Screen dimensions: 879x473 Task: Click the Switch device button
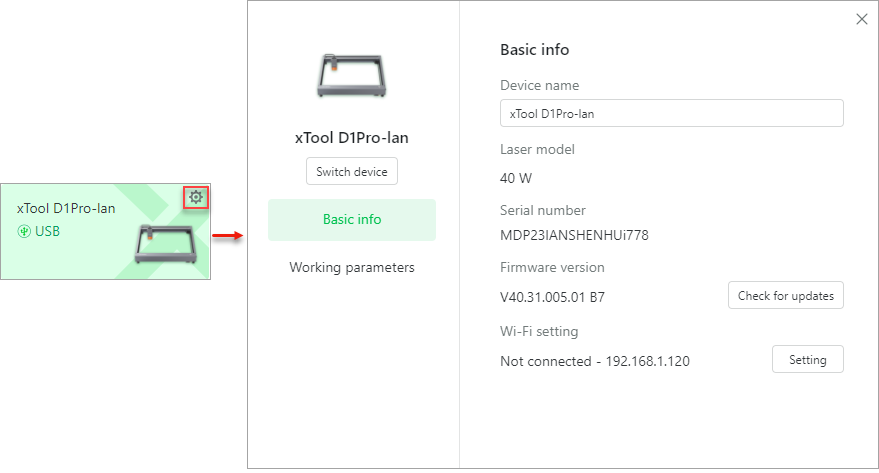pos(351,171)
